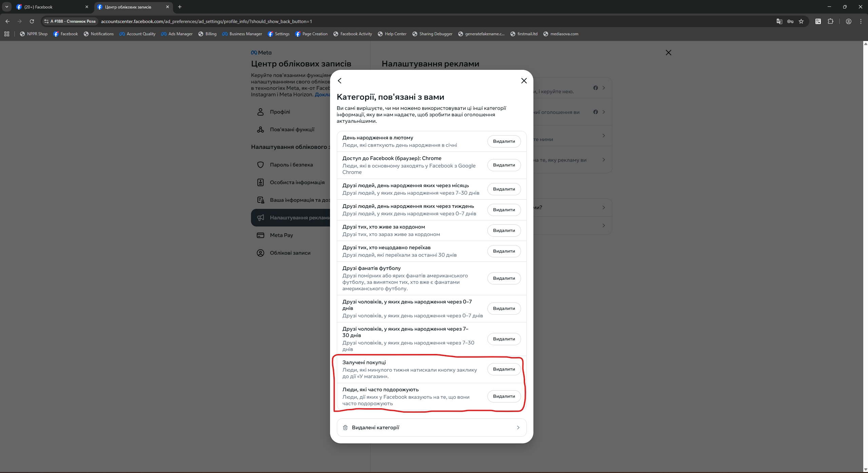868x473 pixels.
Task: Open the Chrome profile avatar icon
Action: pos(848,21)
